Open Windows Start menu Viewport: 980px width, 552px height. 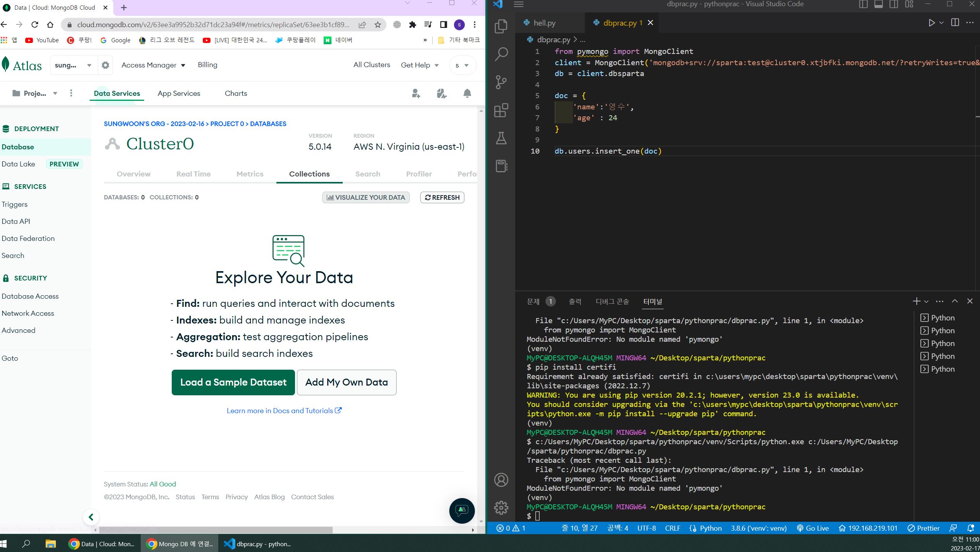tap(4, 544)
